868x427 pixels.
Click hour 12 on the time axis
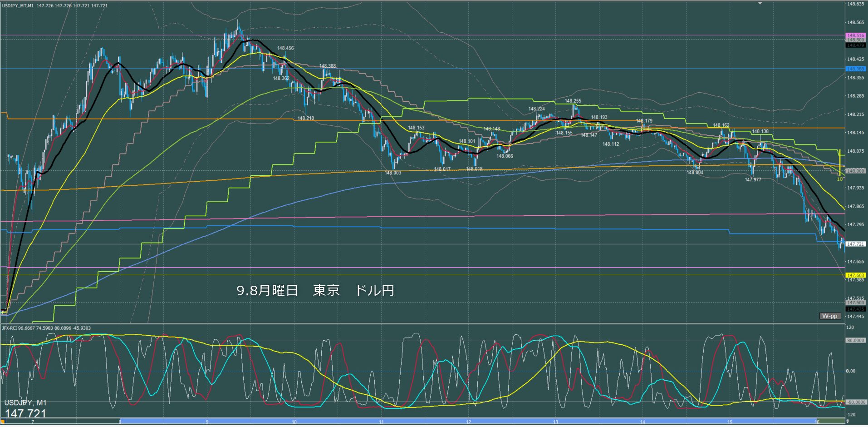pyautogui.click(x=468, y=422)
